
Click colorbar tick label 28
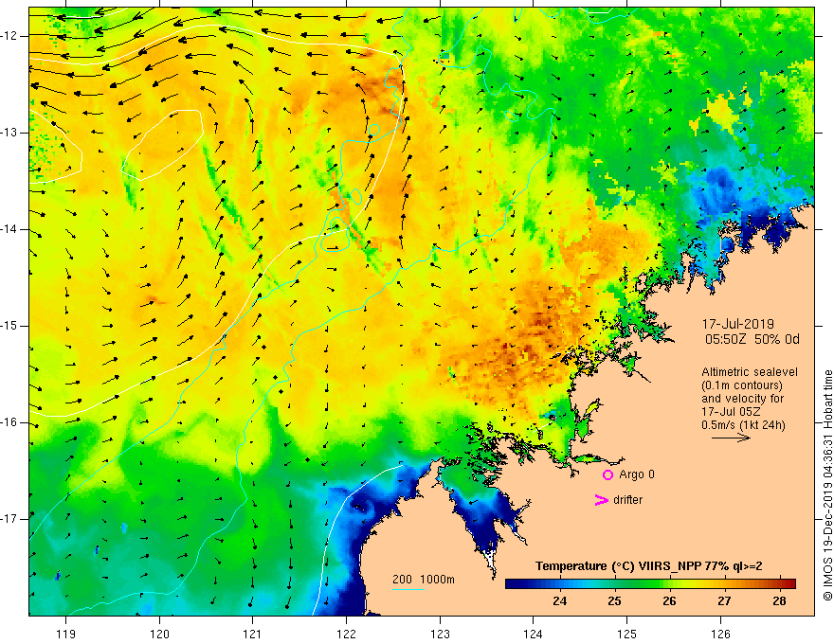tap(779, 601)
